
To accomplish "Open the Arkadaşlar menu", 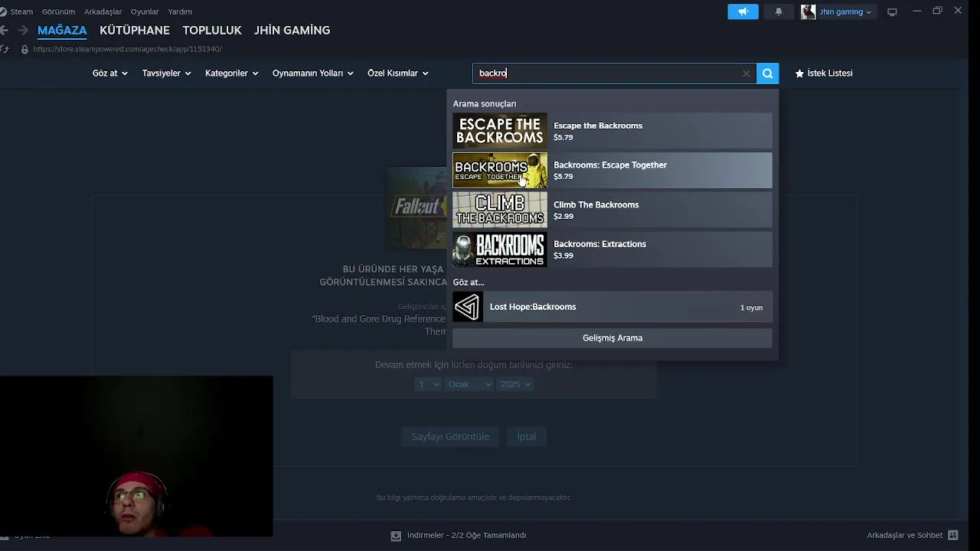I will coord(103,11).
